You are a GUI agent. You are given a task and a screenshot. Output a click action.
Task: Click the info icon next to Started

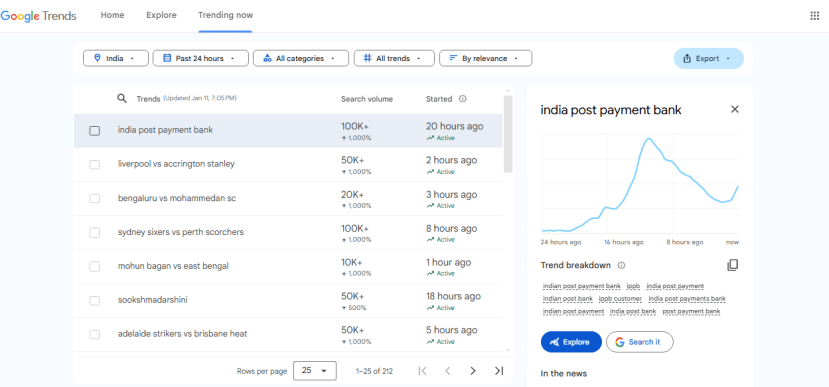[463, 99]
